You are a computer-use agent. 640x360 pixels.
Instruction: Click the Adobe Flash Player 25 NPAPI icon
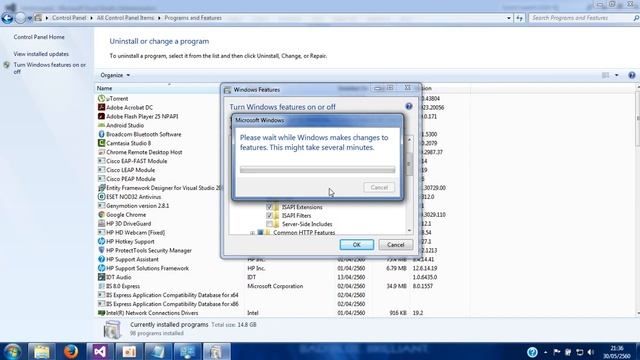(x=101, y=116)
